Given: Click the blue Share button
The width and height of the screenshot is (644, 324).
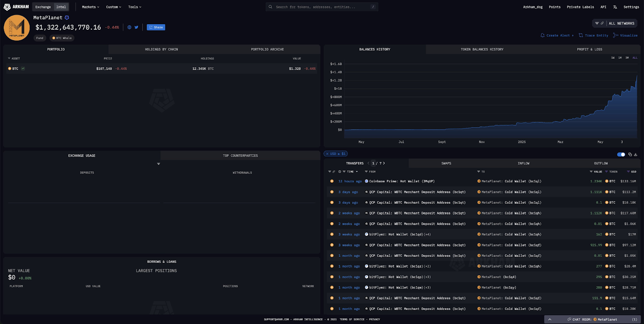Looking at the screenshot, I should tap(156, 27).
